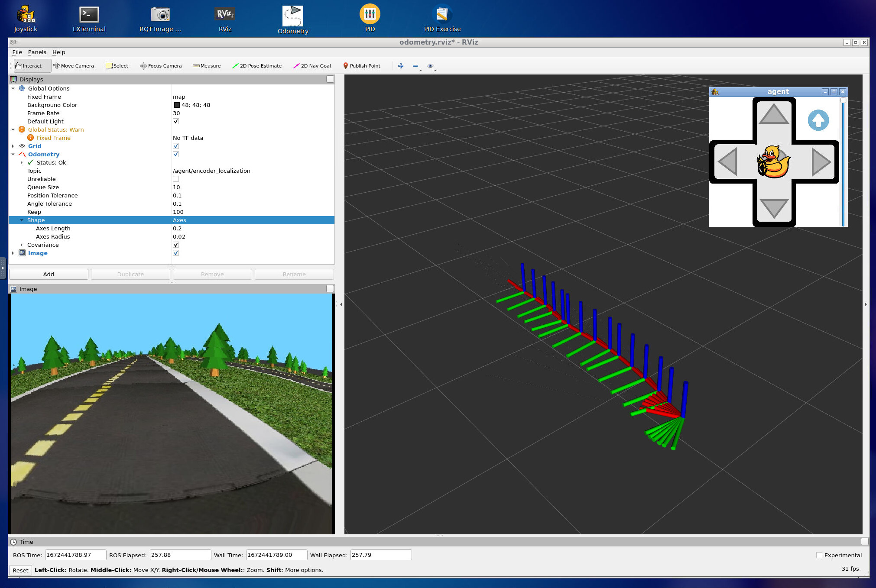Select the Focus Camera tool
This screenshot has height=588, width=876.
161,66
